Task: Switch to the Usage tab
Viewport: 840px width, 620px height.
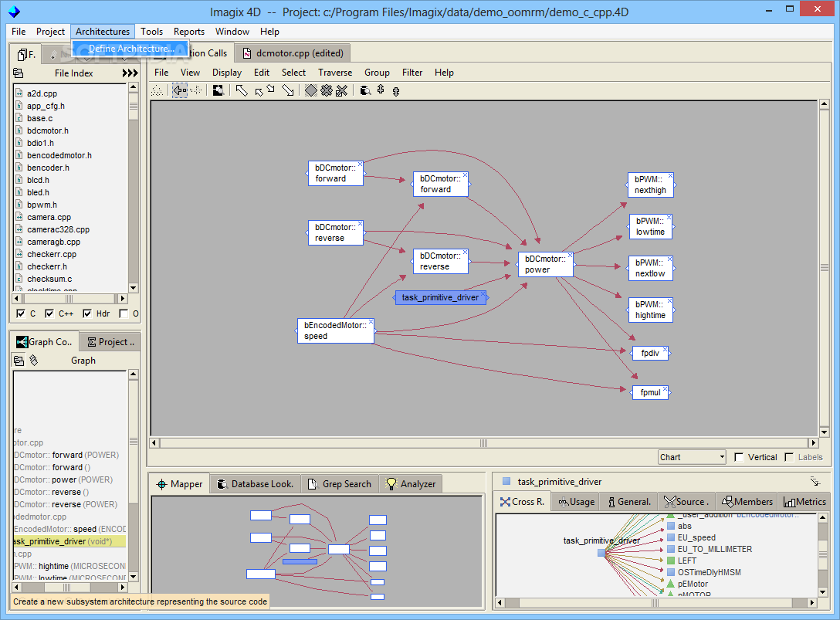Action: click(577, 502)
